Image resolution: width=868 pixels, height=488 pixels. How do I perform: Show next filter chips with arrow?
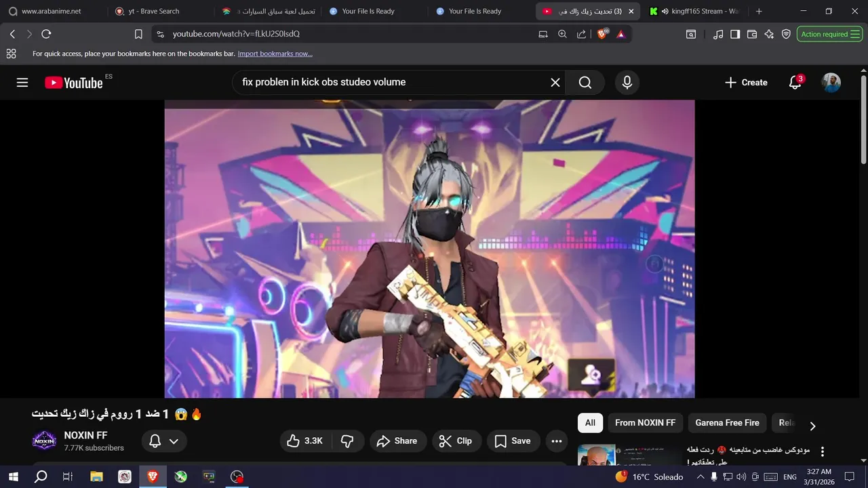coord(812,426)
